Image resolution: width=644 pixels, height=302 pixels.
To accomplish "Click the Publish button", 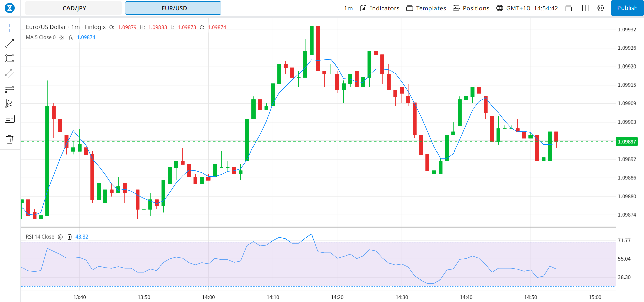I will [x=627, y=8].
